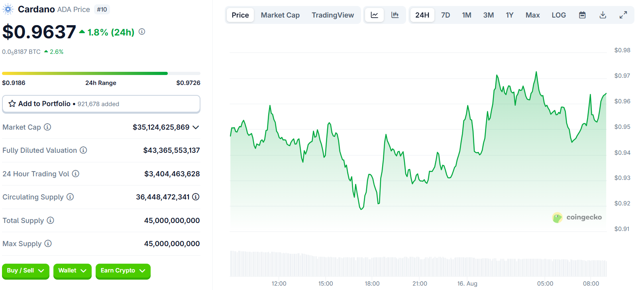The image size is (644, 290).
Task: Click the $3,404,463,628 trading volume value
Action: [172, 174]
